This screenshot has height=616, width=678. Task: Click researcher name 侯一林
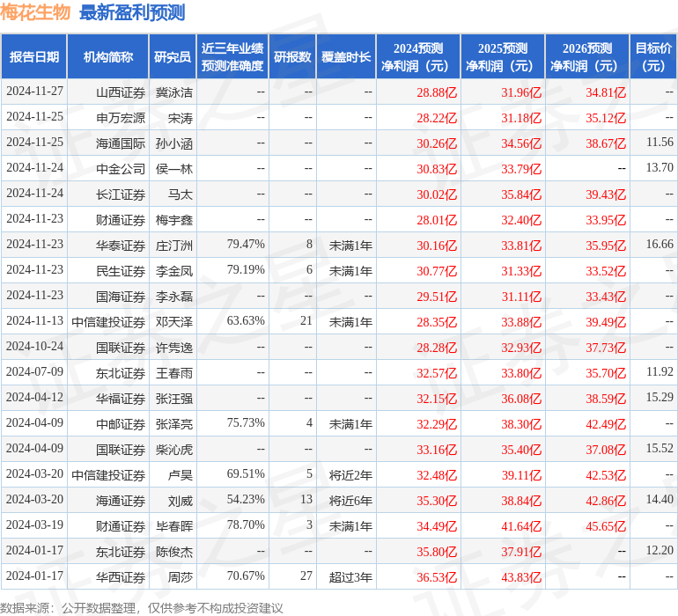174,169
